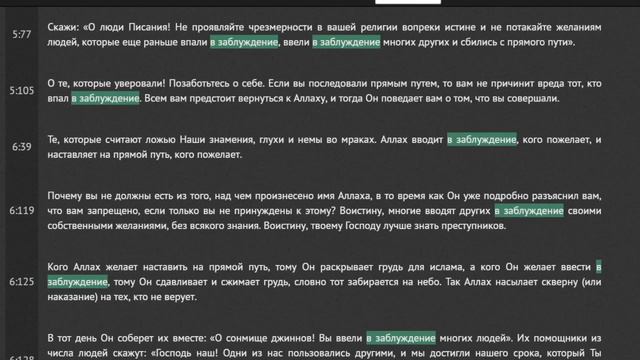Open verse reference 6:119
640x360 pixels.
click(22, 211)
